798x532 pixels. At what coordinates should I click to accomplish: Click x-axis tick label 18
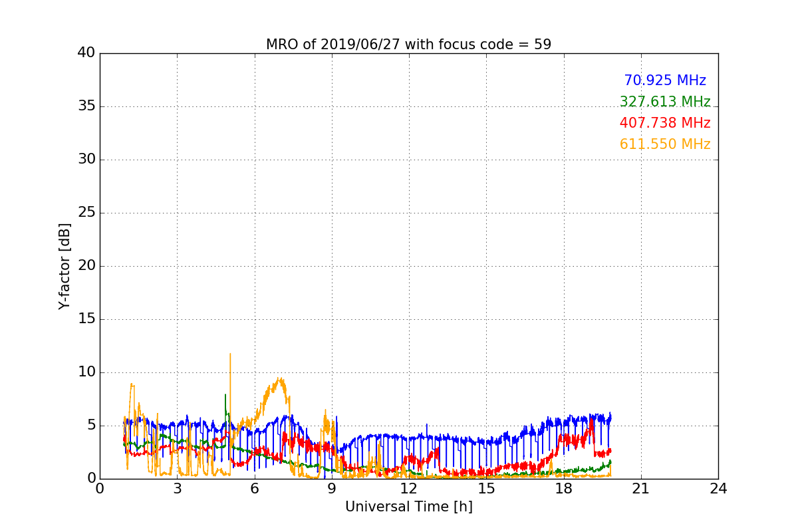563,489
